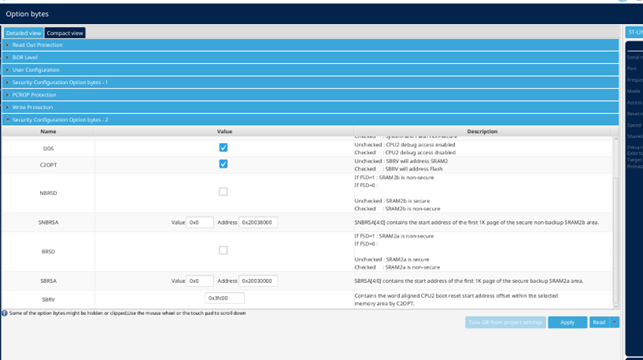Select the DDS row name
Viewport: 643px width, 360px height.
coord(48,149)
